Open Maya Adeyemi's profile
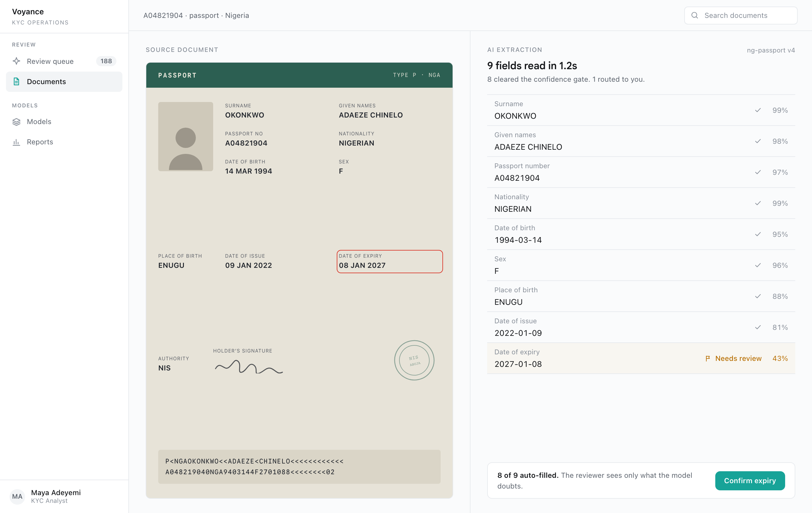Image resolution: width=812 pixels, height=513 pixels. coord(64,496)
